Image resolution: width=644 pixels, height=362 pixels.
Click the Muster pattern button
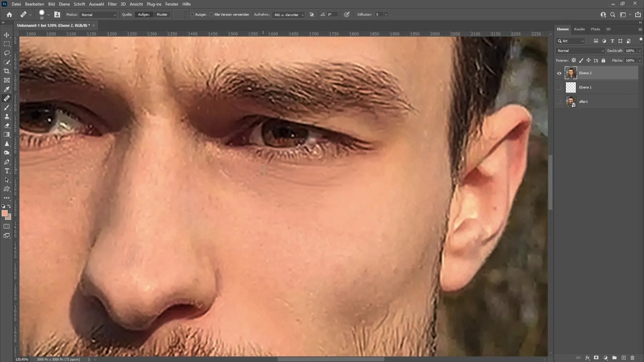(162, 14)
